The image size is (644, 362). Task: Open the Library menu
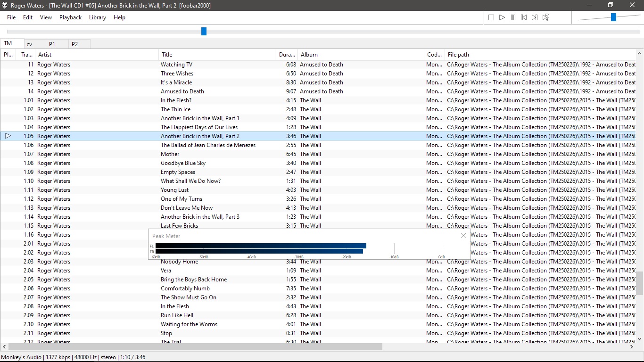[98, 17]
